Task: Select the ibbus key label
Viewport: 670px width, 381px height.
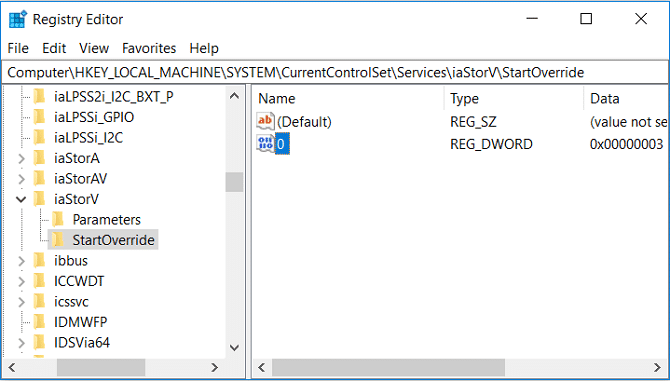Action: pos(71,261)
